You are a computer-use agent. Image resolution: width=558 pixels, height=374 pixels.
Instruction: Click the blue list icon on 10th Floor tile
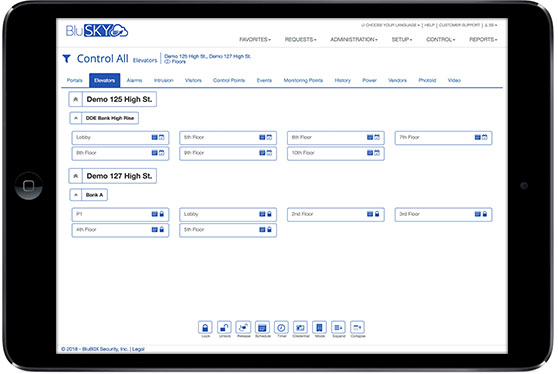pos(370,153)
